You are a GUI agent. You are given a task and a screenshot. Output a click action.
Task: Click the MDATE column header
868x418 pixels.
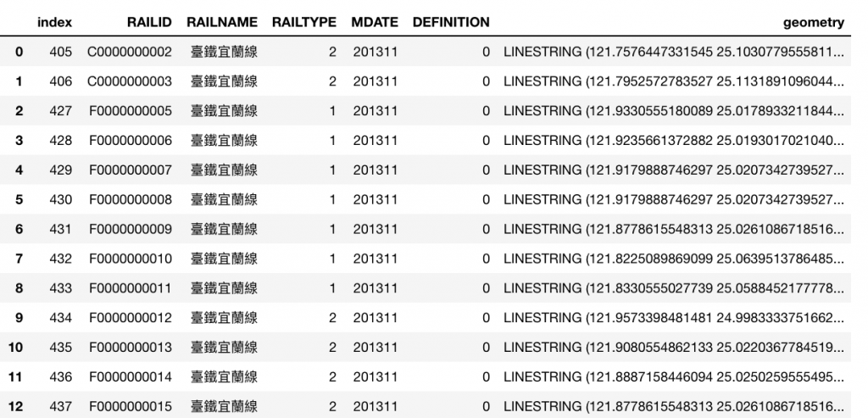375,22
